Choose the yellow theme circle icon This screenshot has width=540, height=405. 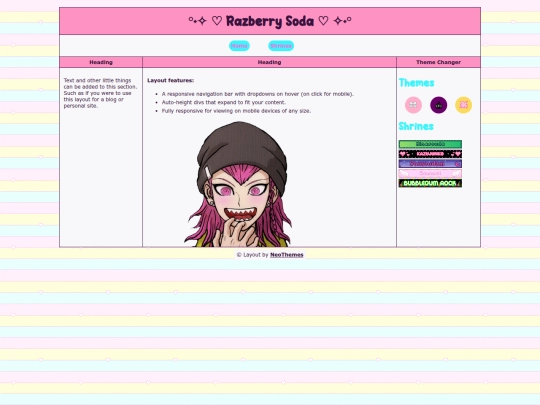pyautogui.click(x=464, y=105)
